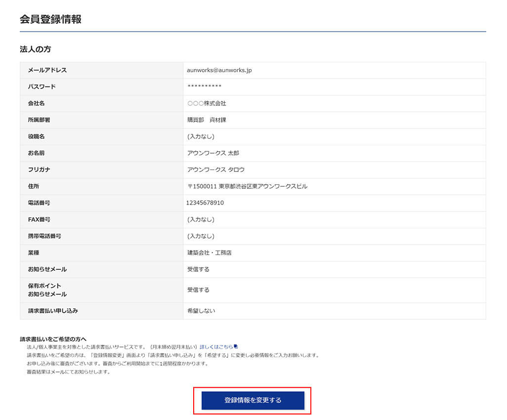The width and height of the screenshot is (507, 420).
Task: Click (入力なし) in FAX番号 row
Action: point(201,219)
